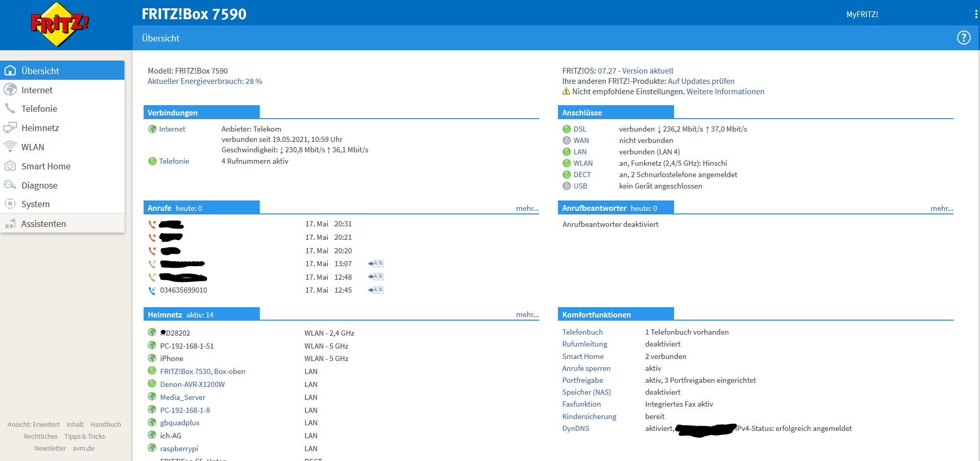Click the Anrufbeantworter section header
This screenshot has width=980, height=461.
(616, 208)
